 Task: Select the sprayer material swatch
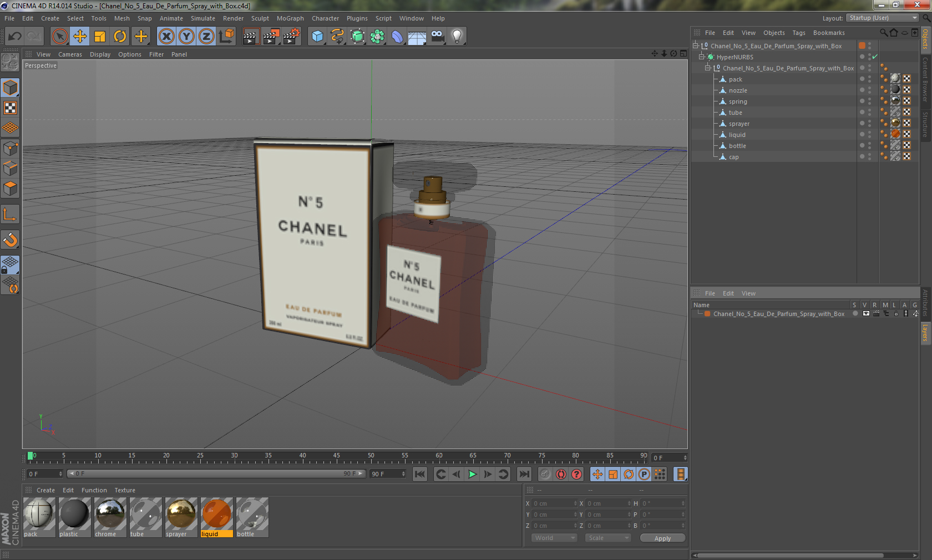(x=181, y=517)
